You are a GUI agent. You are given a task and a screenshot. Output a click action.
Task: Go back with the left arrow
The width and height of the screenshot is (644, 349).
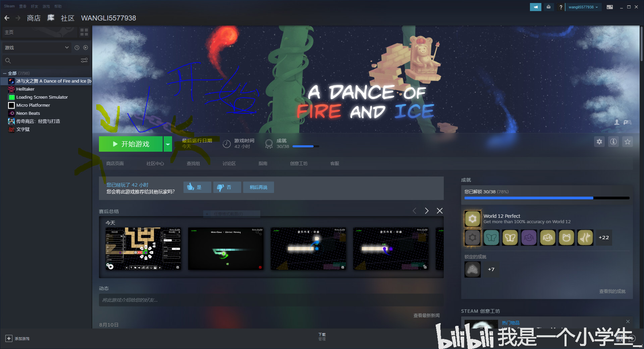(x=7, y=18)
